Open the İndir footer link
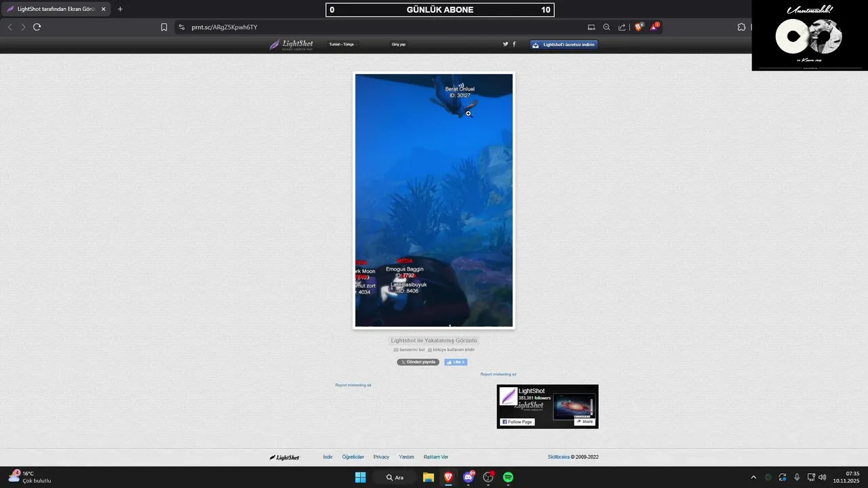 328,457
